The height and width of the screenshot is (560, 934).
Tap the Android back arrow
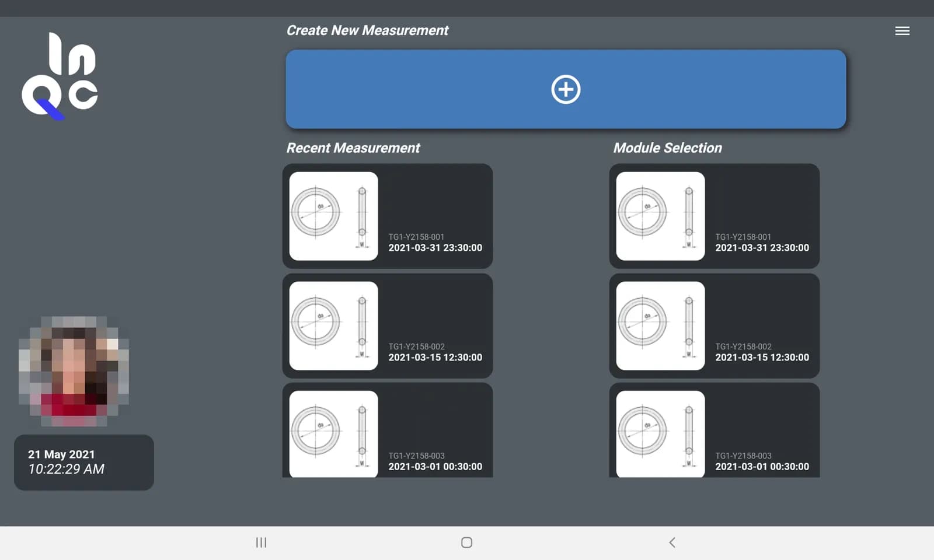pyautogui.click(x=672, y=542)
